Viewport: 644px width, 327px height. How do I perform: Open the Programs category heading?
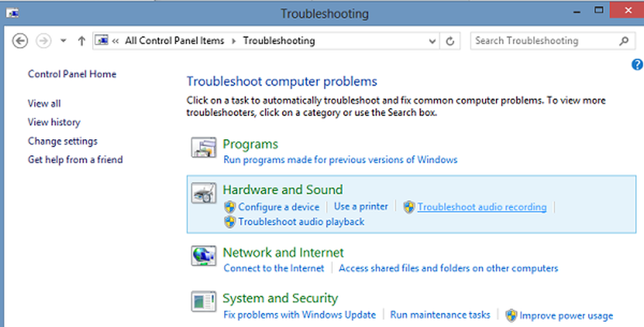point(251,144)
